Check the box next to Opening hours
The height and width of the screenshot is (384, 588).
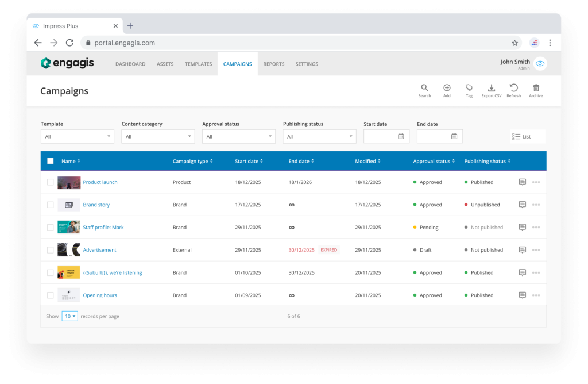tap(51, 295)
